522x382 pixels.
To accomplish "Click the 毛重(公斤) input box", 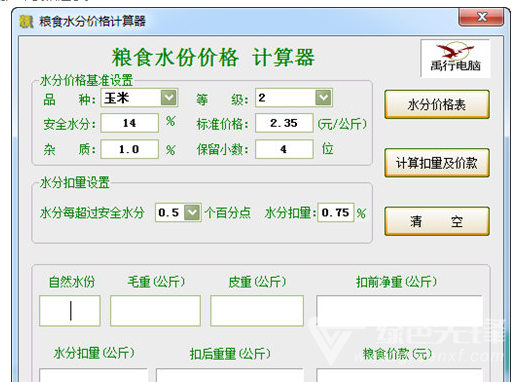I will coord(155,311).
